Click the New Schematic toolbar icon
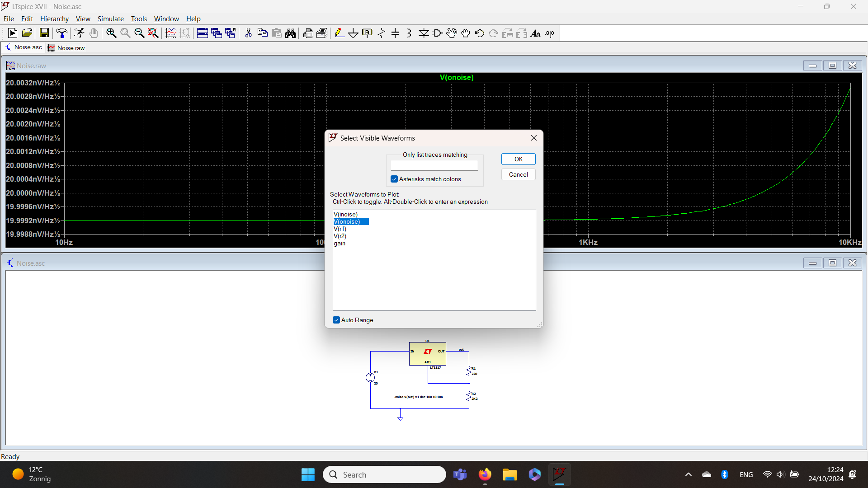 click(x=13, y=33)
